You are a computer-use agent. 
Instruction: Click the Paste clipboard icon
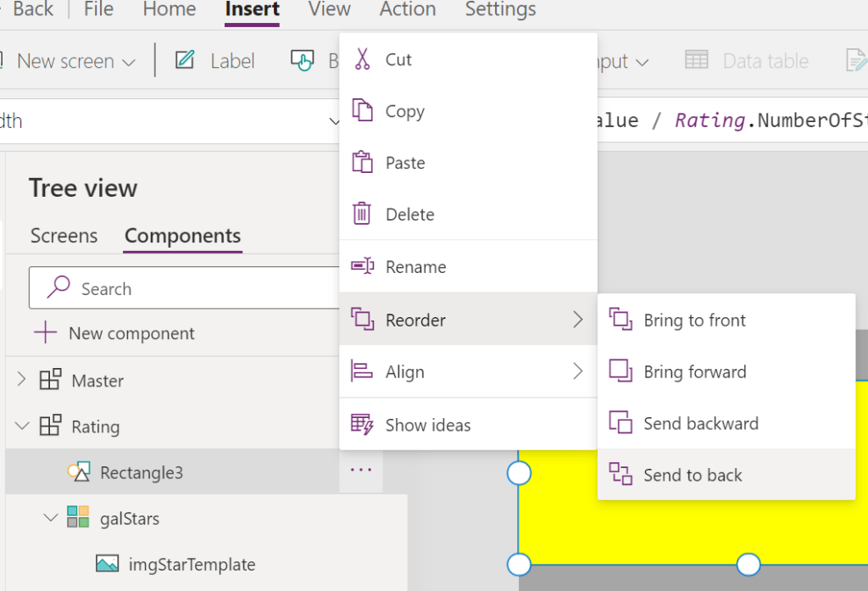click(362, 163)
